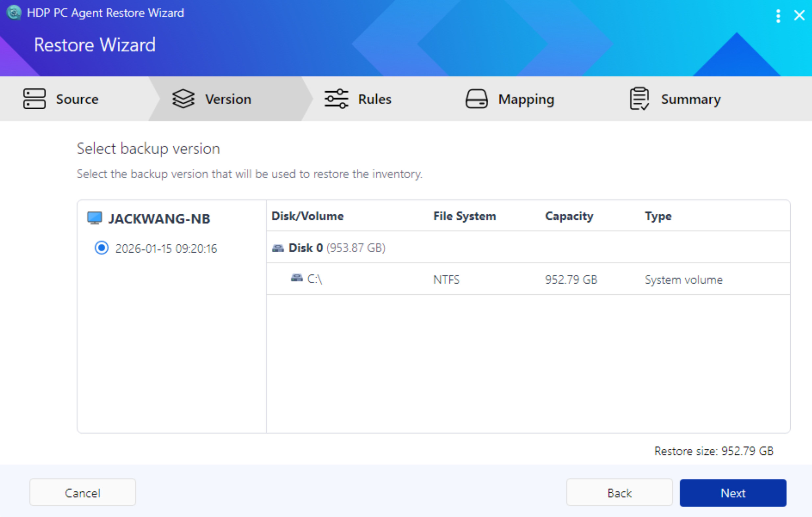Close the Restore Wizard window
Viewport: 812px width, 517px height.
click(799, 15)
